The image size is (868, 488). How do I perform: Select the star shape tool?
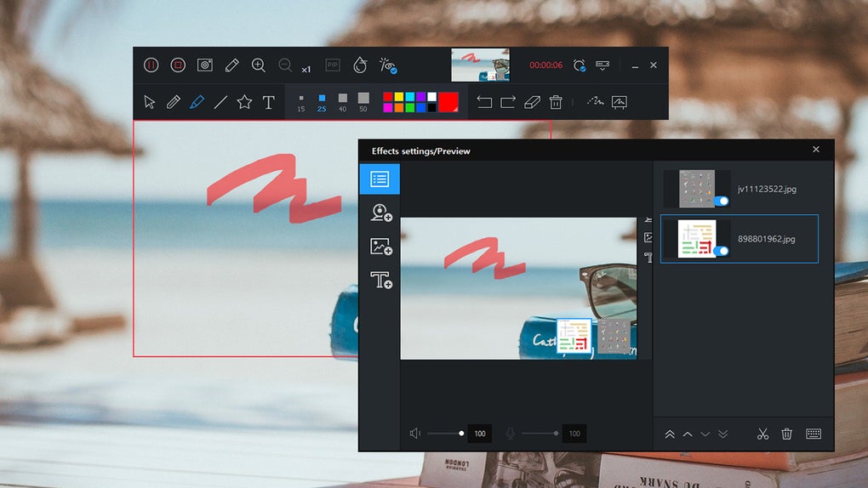click(245, 102)
